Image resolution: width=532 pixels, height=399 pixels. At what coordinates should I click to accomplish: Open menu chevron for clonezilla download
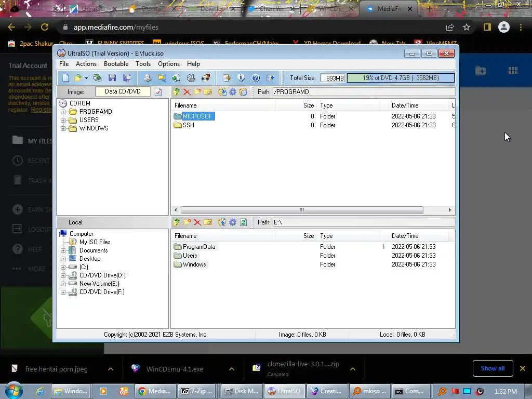pyautogui.click(x=353, y=369)
